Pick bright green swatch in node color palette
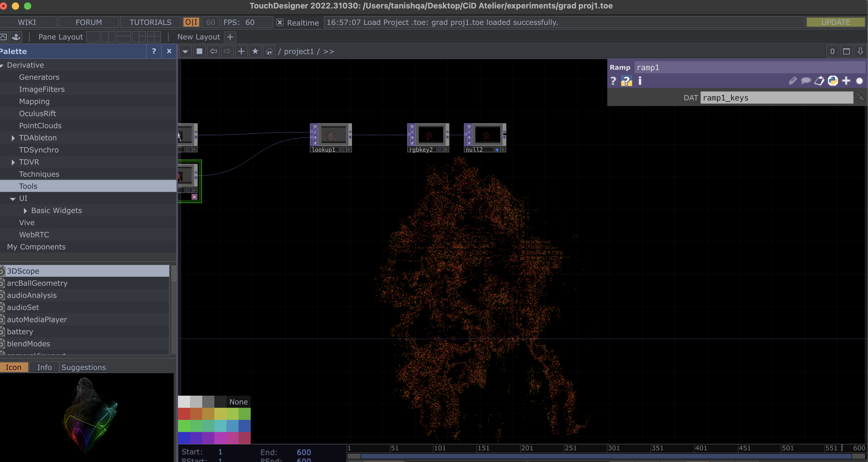 [x=184, y=426]
